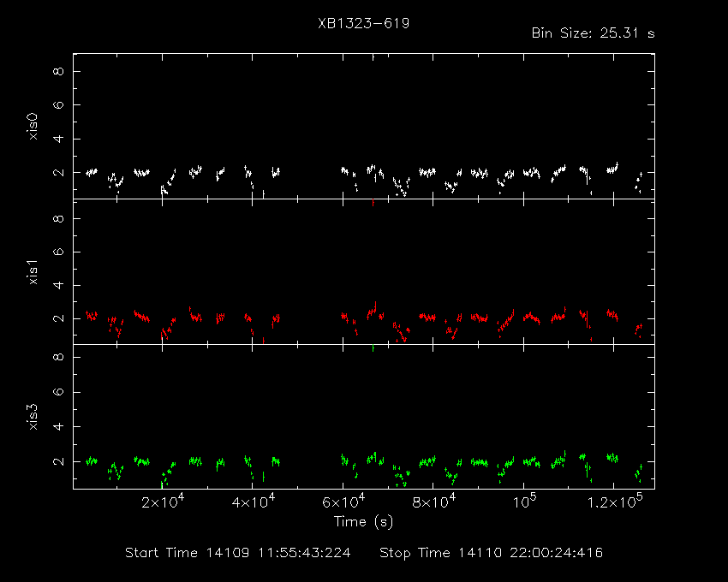728x582 pixels.
Task: Click the 1.2×10^5 time tick label
Action: tap(615, 502)
